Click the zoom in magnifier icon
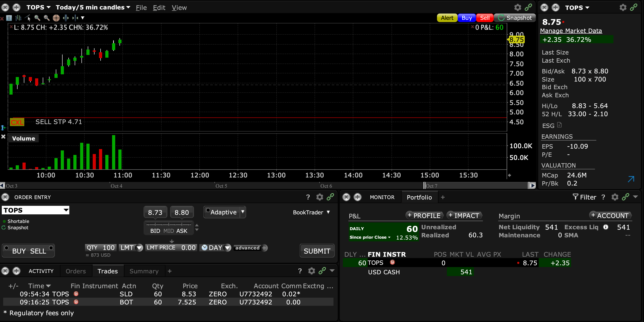The height and width of the screenshot is (322, 644). 37,18
